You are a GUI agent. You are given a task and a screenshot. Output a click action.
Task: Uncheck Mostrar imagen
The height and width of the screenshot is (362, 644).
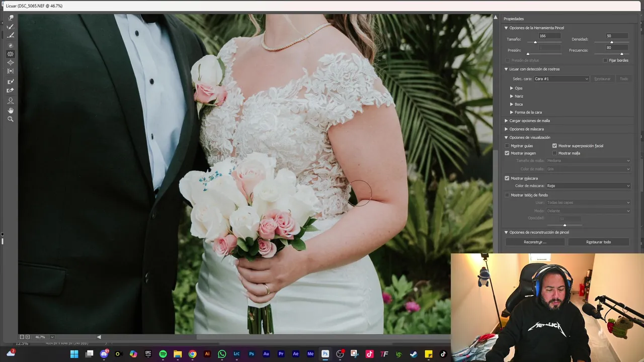point(507,153)
